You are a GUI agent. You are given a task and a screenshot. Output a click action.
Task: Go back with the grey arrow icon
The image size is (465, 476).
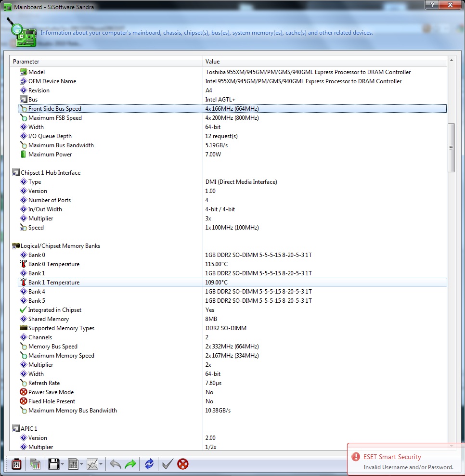116,464
